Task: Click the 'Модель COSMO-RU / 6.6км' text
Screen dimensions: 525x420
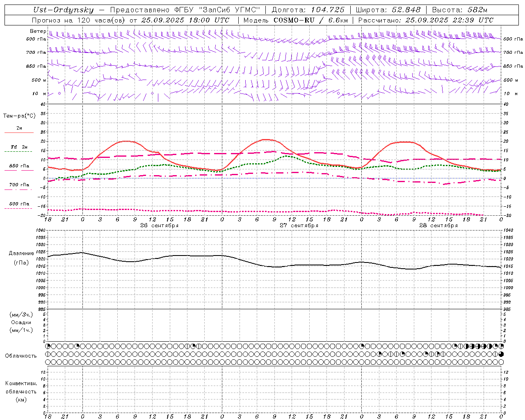Action: click(296, 20)
